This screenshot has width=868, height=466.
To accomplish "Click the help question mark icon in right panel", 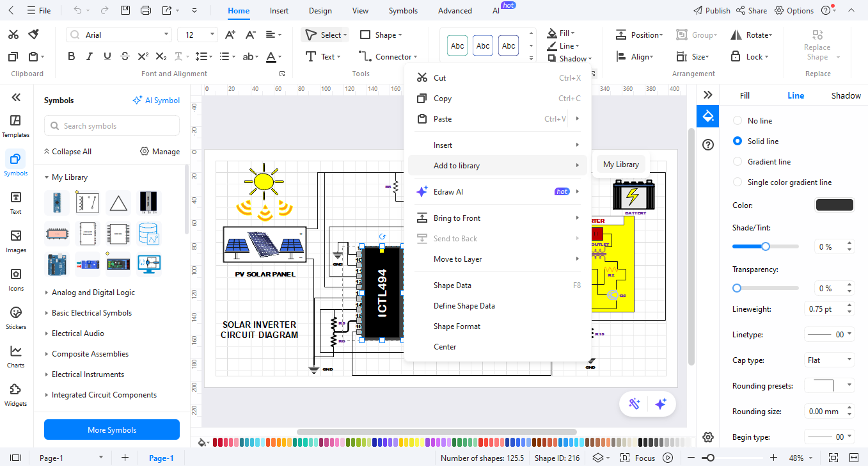I will (x=708, y=145).
